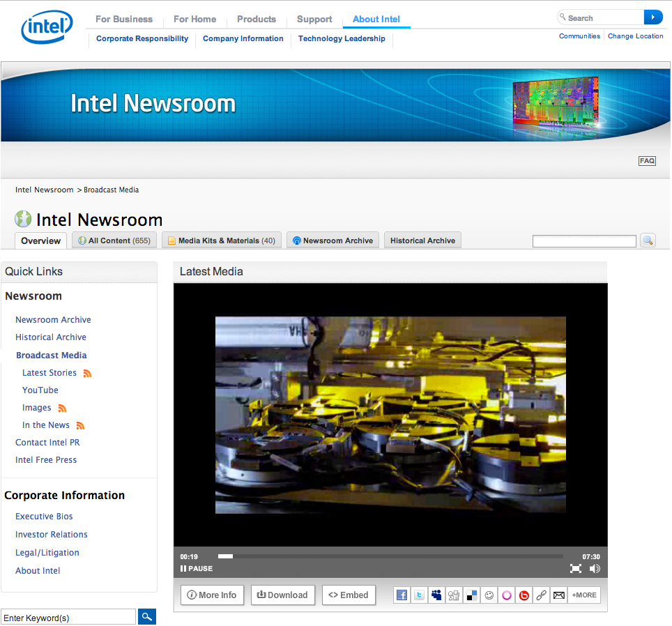Open the For Business navigation menu
672x626 pixels.
pos(123,20)
